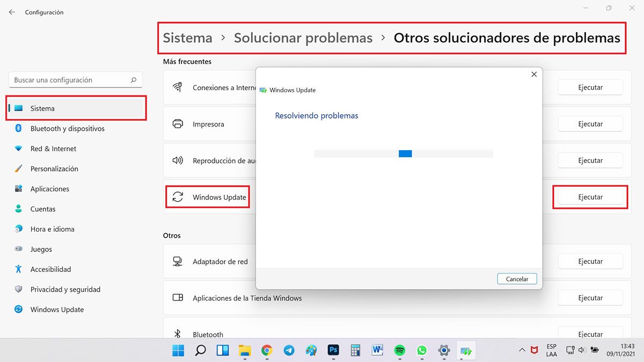Click the Aplicaciones de la Tienda Windows icon
Screen dimensions: 644x362
coord(178,298)
